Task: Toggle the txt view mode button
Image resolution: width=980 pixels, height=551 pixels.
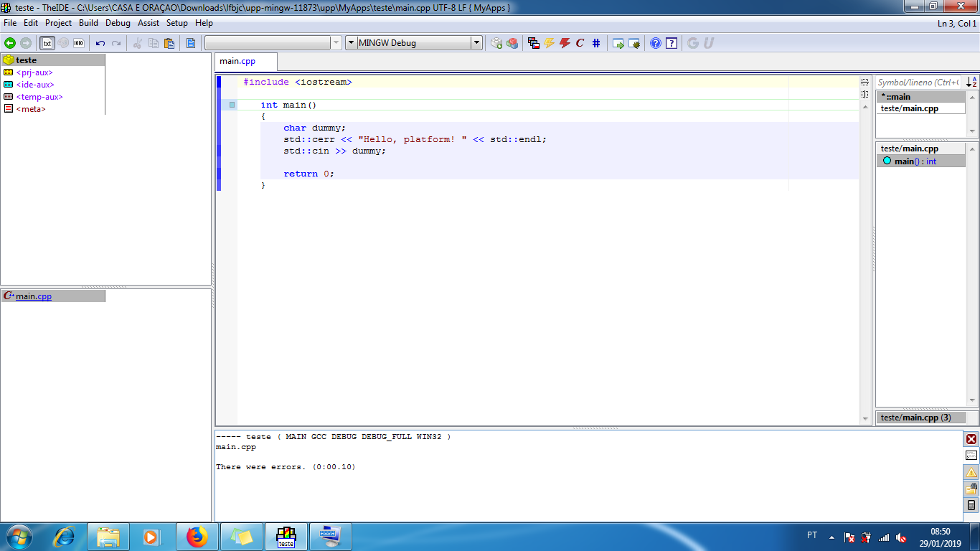Action: pos(47,43)
